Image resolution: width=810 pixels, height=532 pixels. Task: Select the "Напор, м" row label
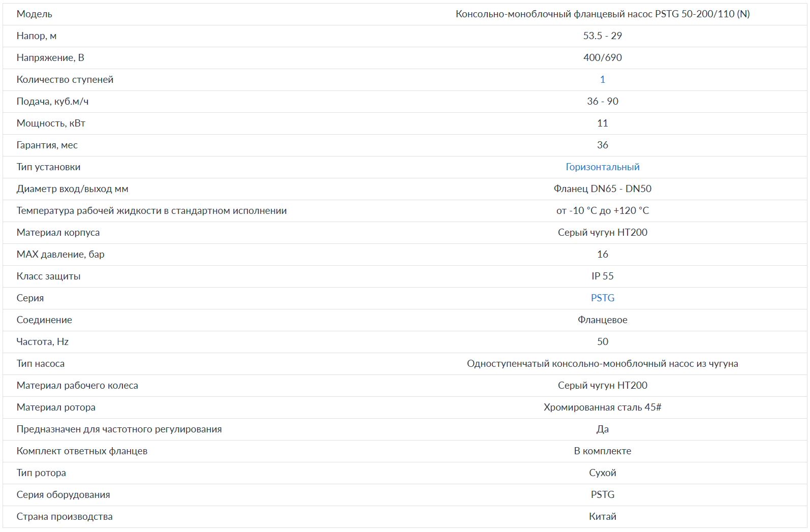point(37,36)
